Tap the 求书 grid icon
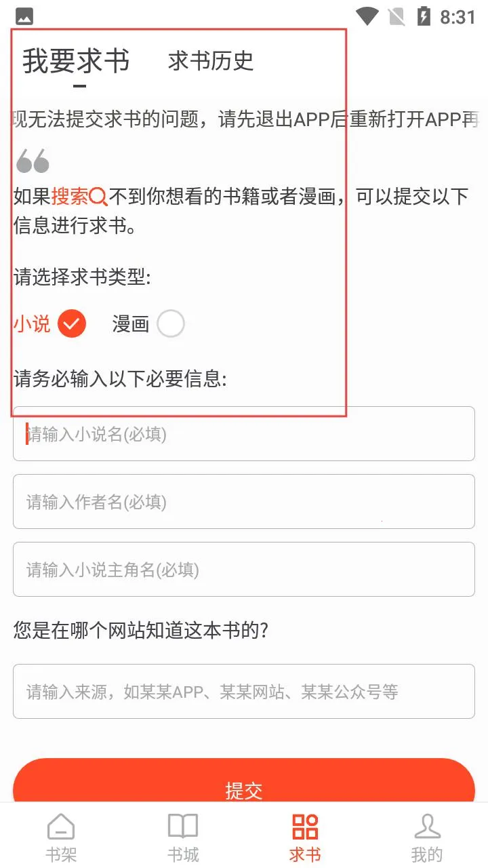The image size is (488, 868). point(305,827)
